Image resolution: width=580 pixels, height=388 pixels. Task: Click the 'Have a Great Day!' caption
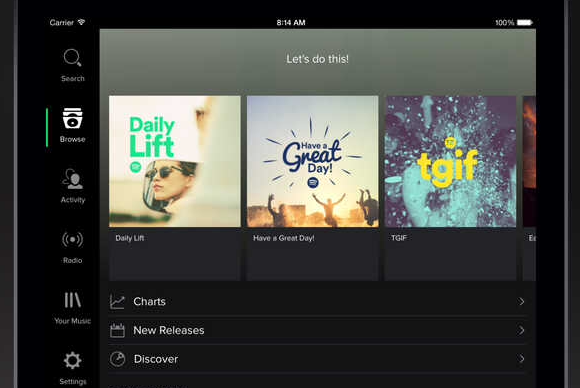tap(284, 238)
